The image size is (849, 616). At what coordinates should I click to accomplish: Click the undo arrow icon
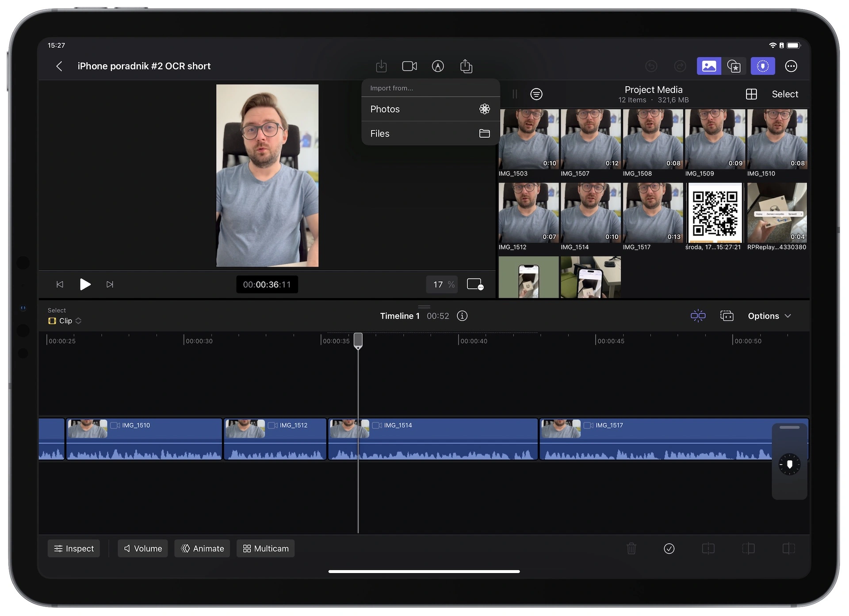[x=651, y=66]
